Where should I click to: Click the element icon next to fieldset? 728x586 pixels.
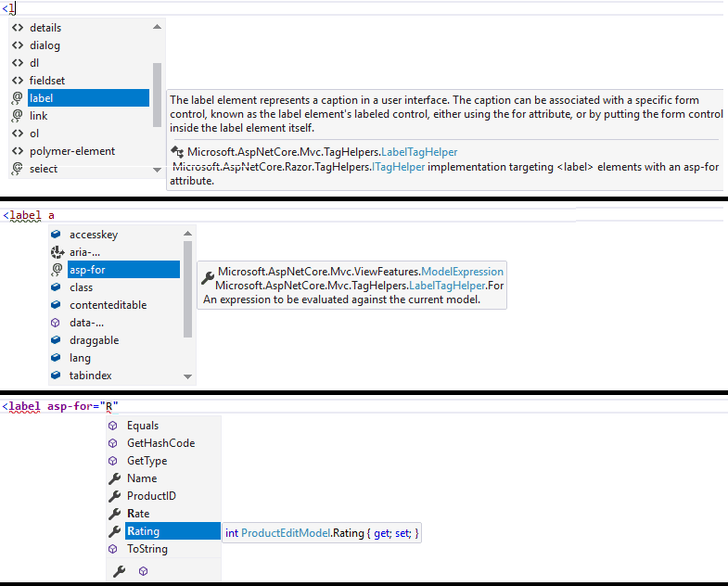click(17, 81)
